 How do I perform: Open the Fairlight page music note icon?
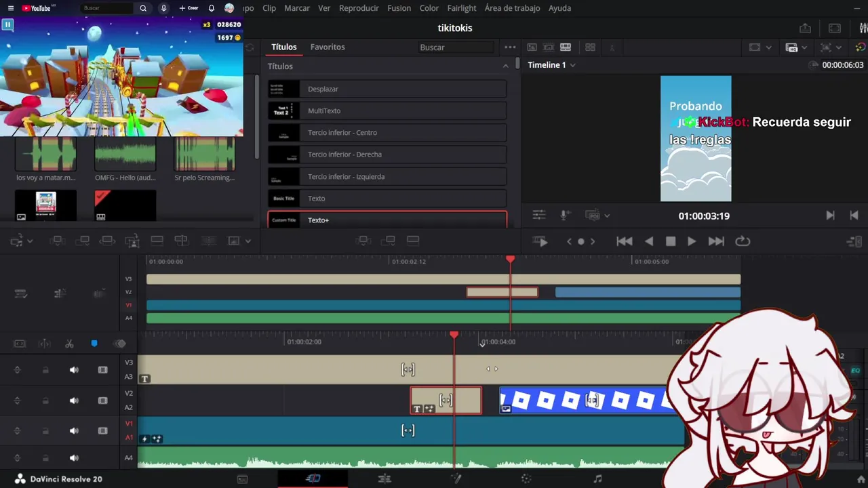(x=597, y=479)
